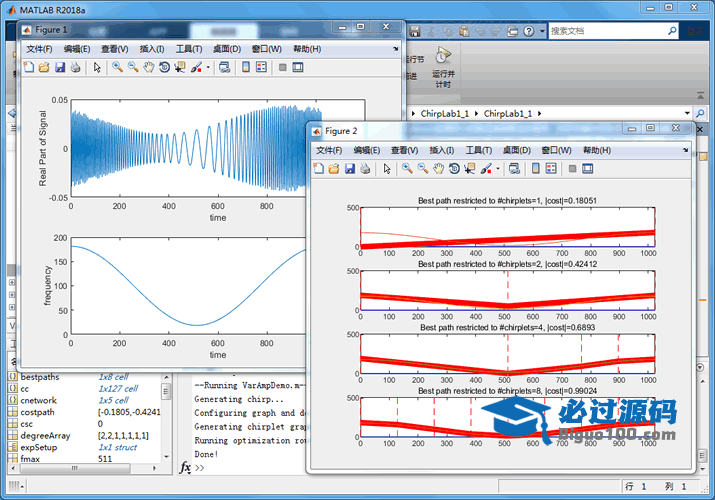Image resolution: width=715 pixels, height=500 pixels.
Task: Enable Pan hand tool in Figure 2
Action: click(x=438, y=169)
